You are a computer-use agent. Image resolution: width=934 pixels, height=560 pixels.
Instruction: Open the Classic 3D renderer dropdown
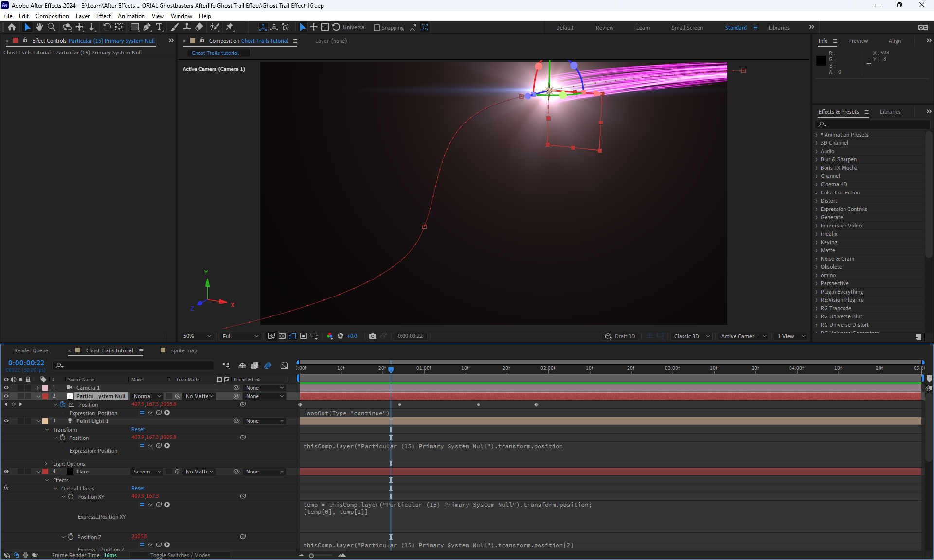point(691,336)
